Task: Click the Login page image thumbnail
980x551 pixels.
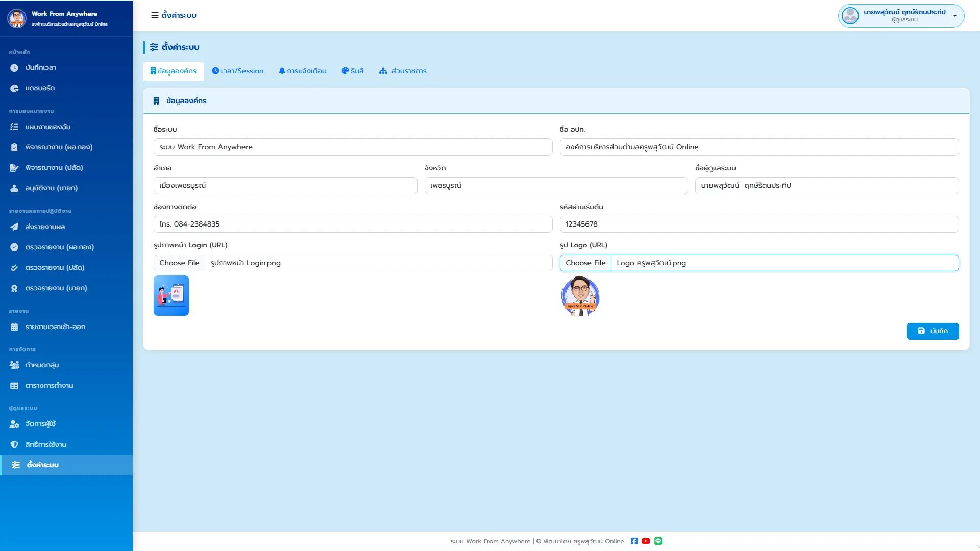Action: click(171, 295)
